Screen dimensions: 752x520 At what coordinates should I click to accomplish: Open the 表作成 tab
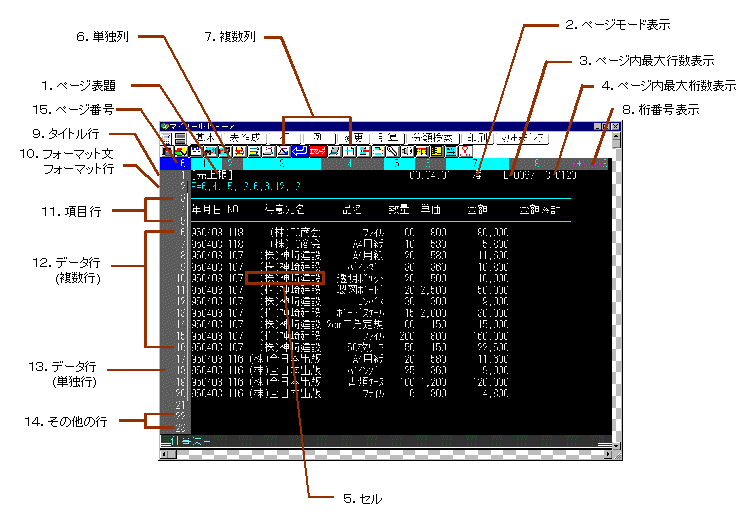point(245,138)
